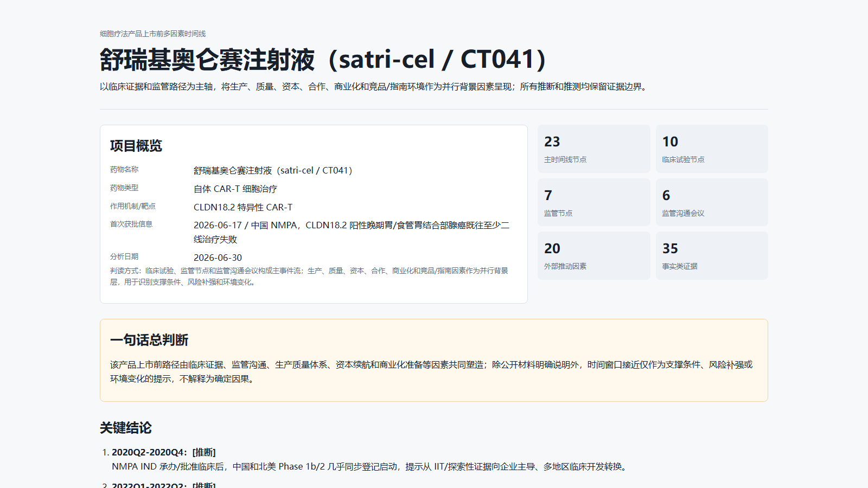This screenshot has width=868, height=488.
Task: Select the value CLDN18.2 特异性 CAR-T
Action: (x=243, y=207)
